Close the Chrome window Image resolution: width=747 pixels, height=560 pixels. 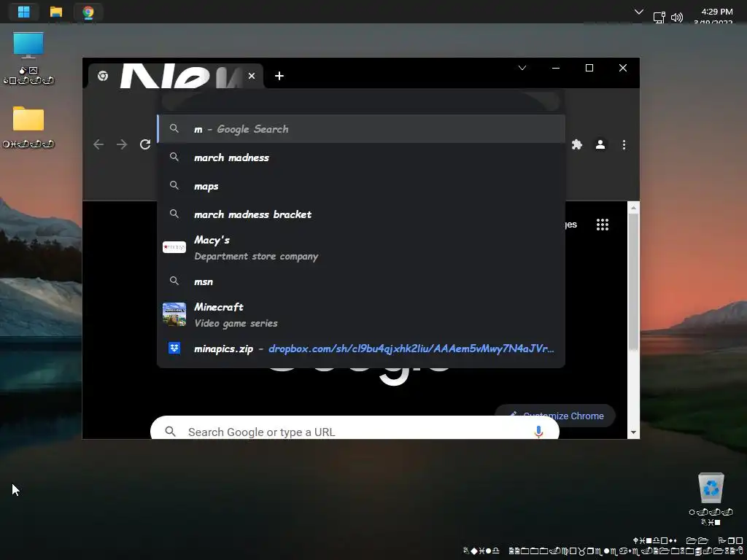coord(623,68)
